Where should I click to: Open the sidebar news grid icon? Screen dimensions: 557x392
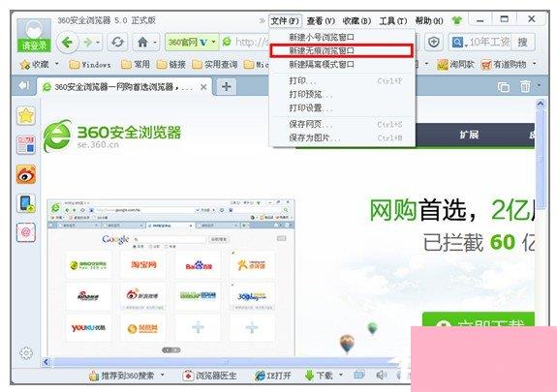(x=26, y=145)
